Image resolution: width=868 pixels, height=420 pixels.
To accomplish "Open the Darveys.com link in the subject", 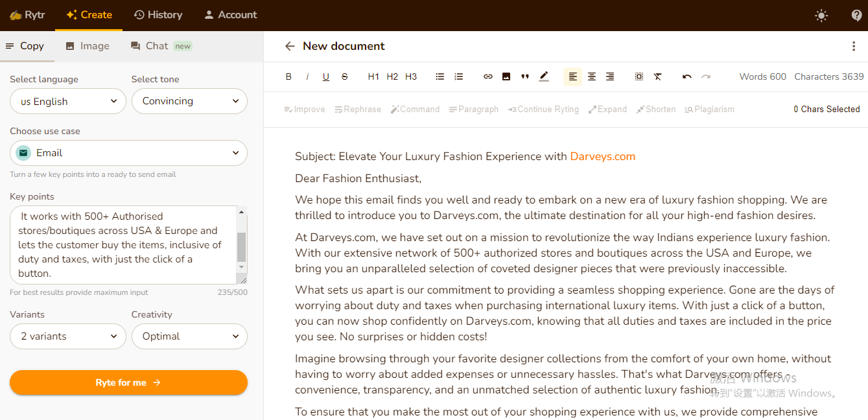I will tap(603, 156).
